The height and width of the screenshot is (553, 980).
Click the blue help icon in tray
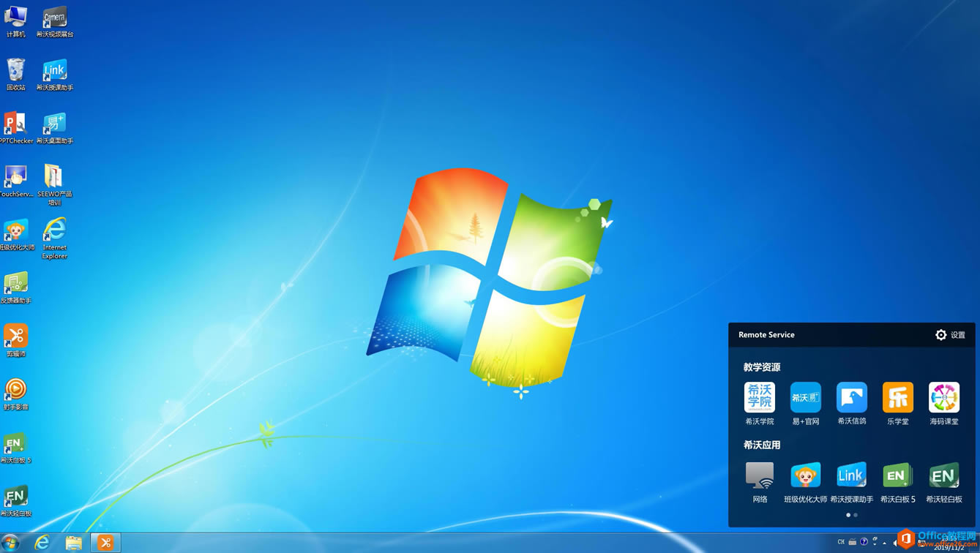point(864,542)
